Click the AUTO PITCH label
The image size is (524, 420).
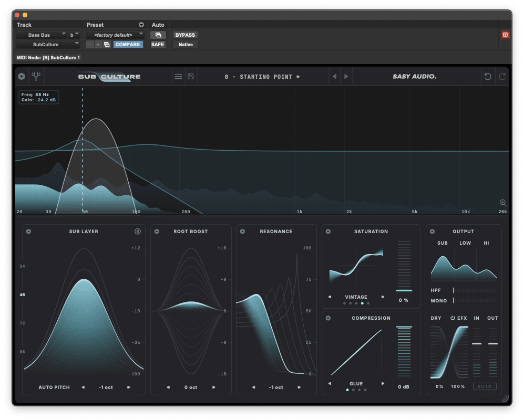[54, 387]
